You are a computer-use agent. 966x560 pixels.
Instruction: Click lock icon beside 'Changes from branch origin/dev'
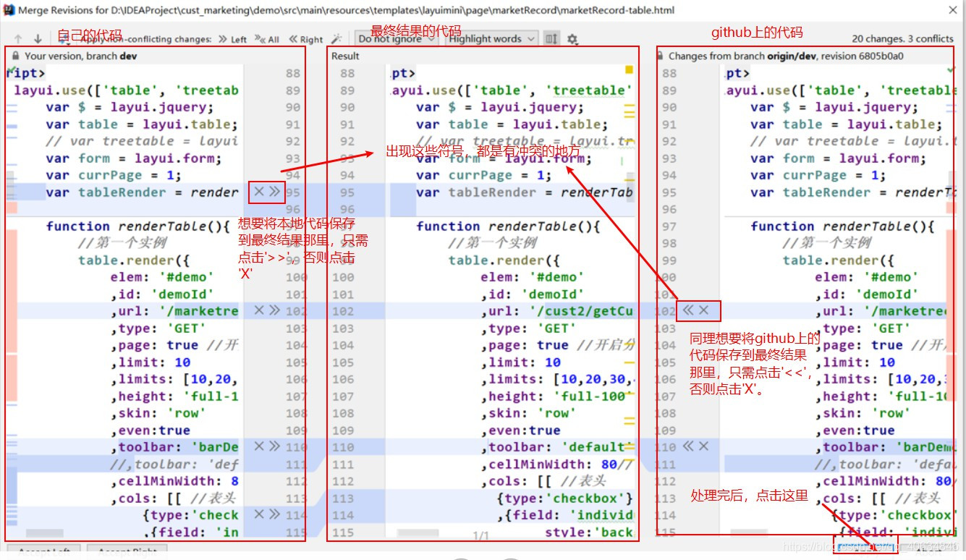pos(661,56)
